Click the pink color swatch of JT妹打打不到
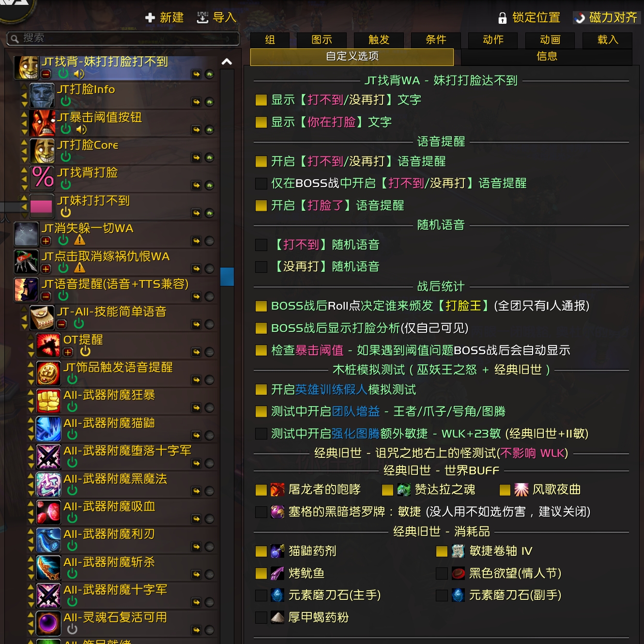Image resolution: width=644 pixels, height=644 pixels. (x=42, y=206)
